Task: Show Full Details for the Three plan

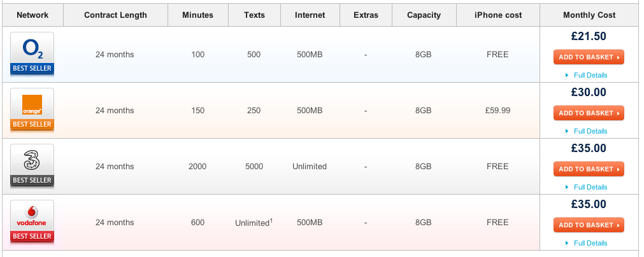Action: tap(590, 187)
